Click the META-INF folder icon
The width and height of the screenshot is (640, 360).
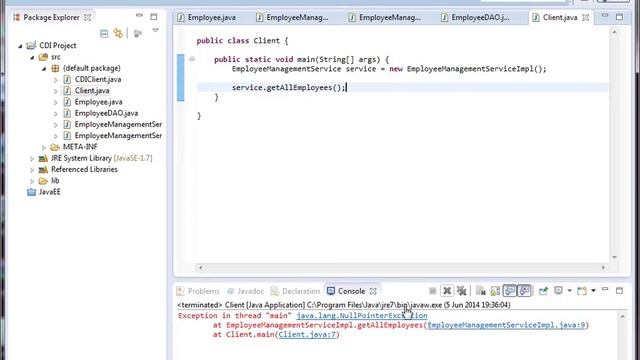tap(55, 147)
